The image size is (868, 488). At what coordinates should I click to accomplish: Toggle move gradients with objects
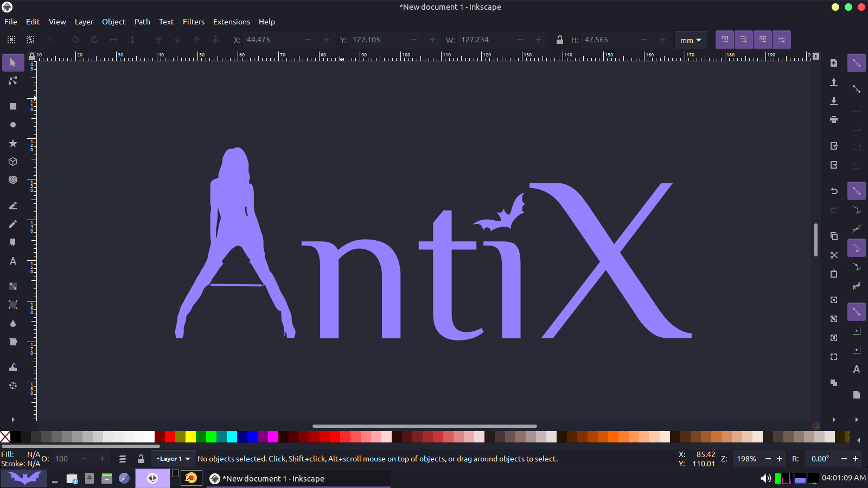pos(763,40)
